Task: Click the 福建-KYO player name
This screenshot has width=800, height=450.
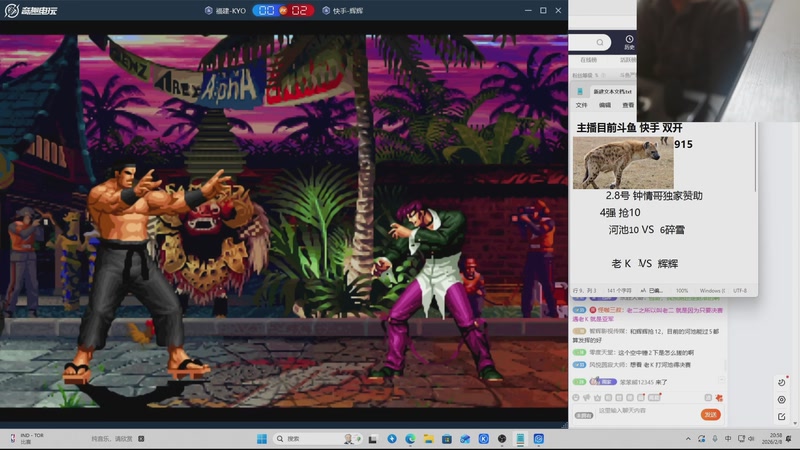Action: (231, 10)
